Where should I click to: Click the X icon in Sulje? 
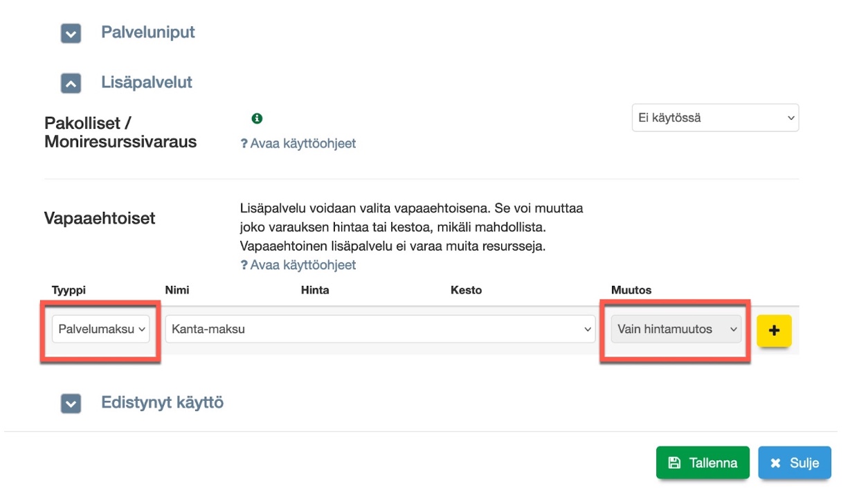tap(775, 463)
